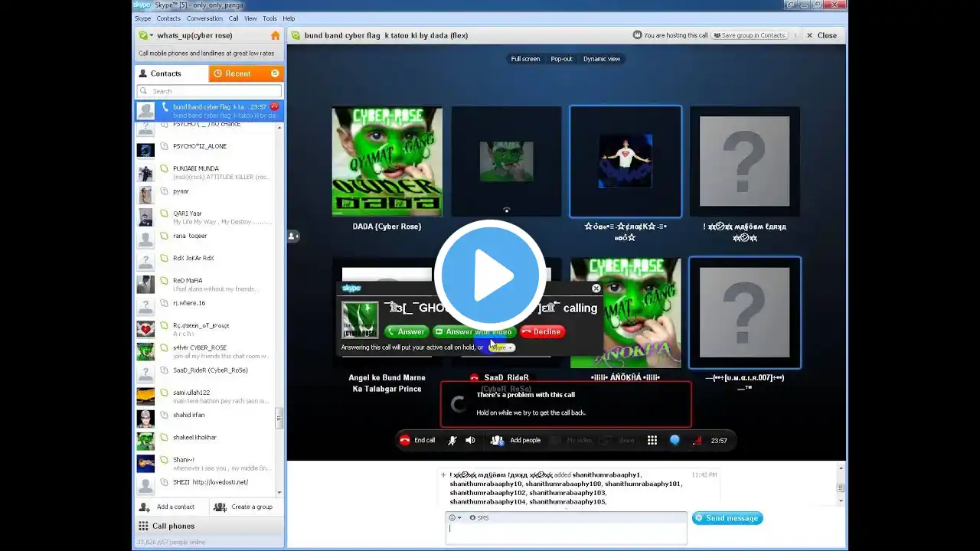The image size is (980, 551).
Task: Click into the chat message box
Action: tap(566, 533)
